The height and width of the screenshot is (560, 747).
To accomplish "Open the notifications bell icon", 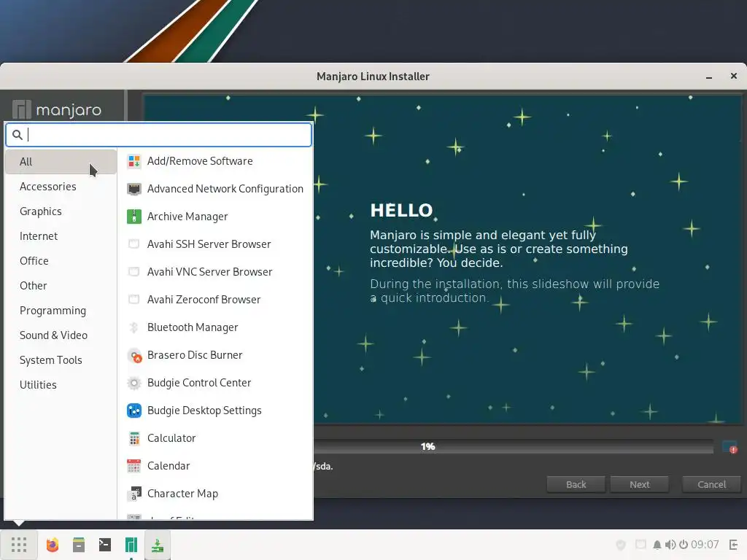I will coord(657,545).
